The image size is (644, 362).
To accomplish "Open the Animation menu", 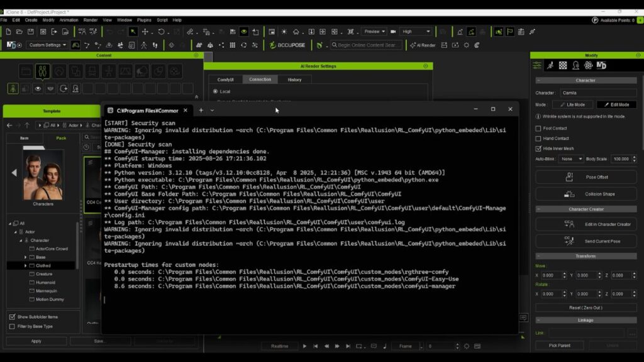I will [x=69, y=20].
